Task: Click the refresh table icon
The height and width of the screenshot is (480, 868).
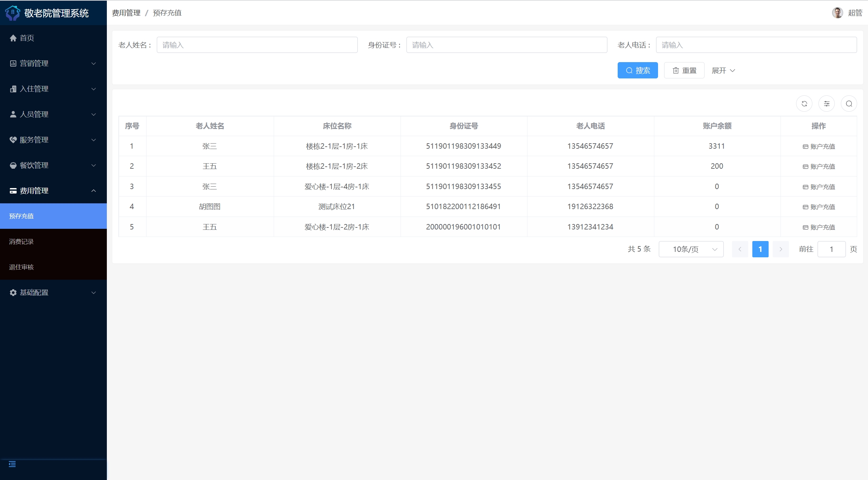Action: click(804, 104)
